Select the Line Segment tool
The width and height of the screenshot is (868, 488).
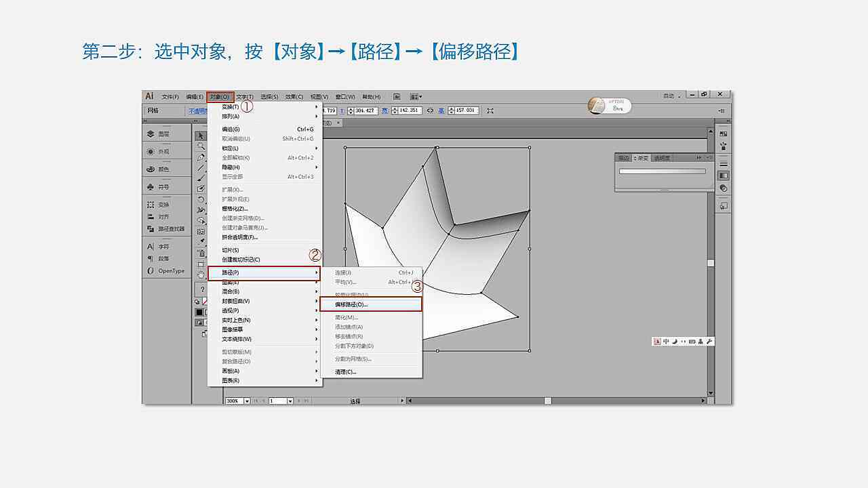point(201,167)
